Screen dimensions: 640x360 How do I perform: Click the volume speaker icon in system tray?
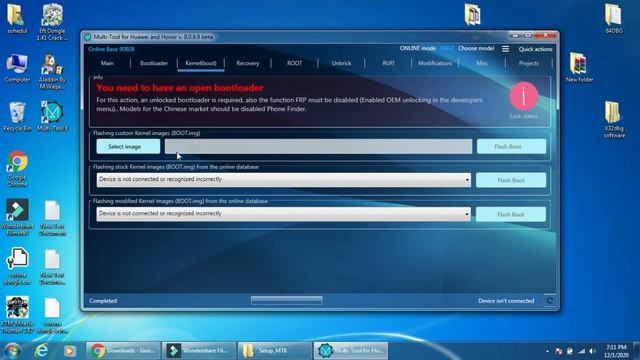tap(592, 351)
